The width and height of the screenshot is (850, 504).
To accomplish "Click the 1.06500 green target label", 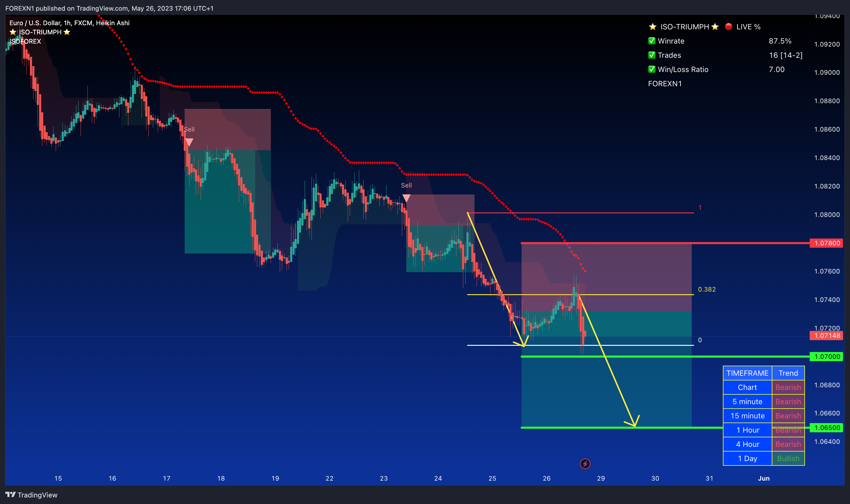I will tap(826, 428).
